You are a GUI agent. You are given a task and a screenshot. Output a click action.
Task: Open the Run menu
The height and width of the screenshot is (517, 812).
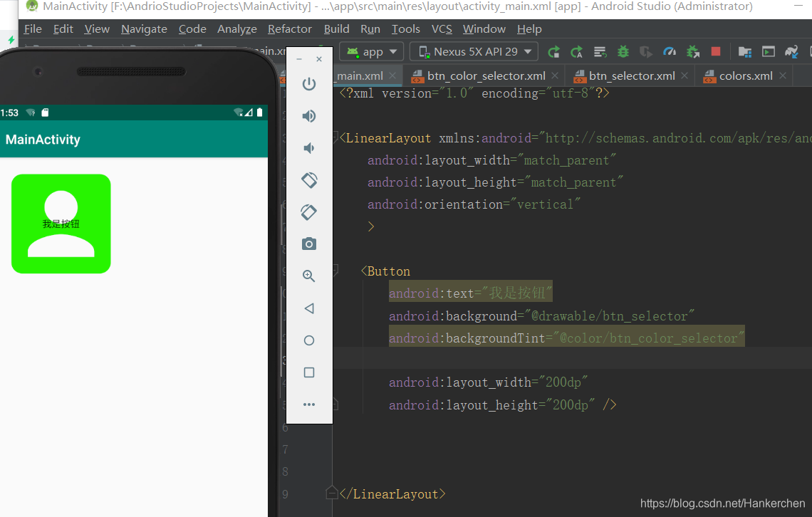click(370, 29)
